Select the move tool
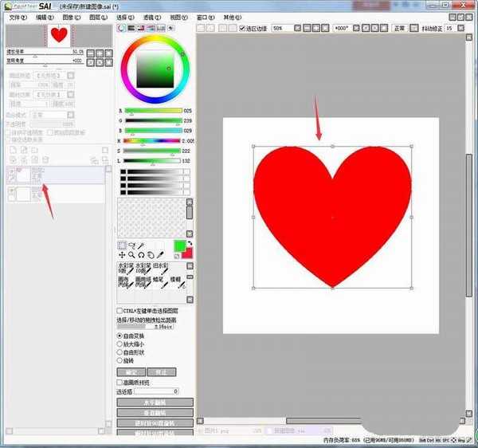This screenshot has height=448, width=478. tap(122, 255)
